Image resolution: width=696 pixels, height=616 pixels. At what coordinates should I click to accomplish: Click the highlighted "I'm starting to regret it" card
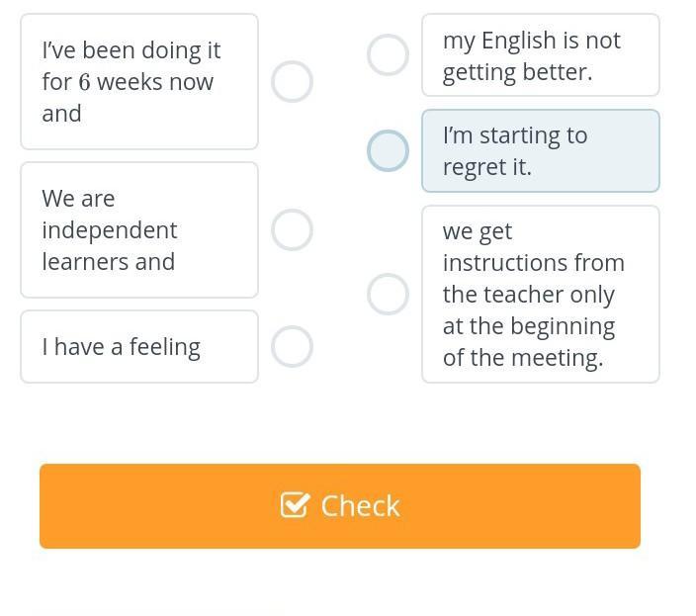pos(540,150)
